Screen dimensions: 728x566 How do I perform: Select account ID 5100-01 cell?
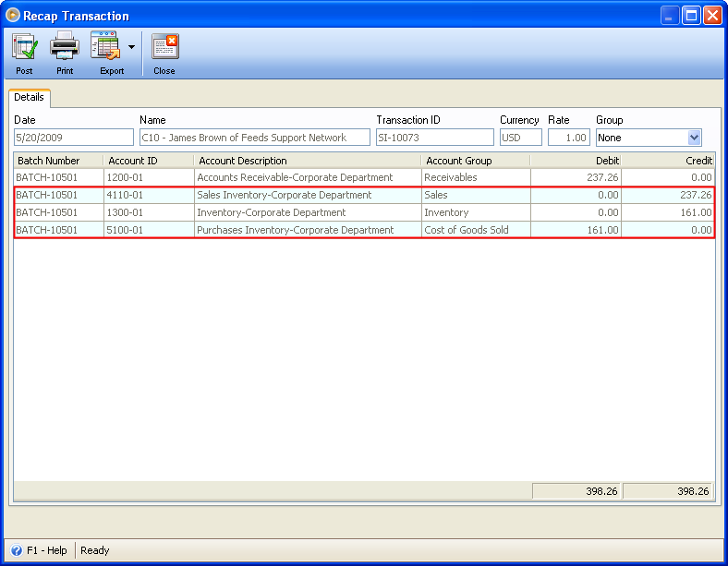[149, 230]
